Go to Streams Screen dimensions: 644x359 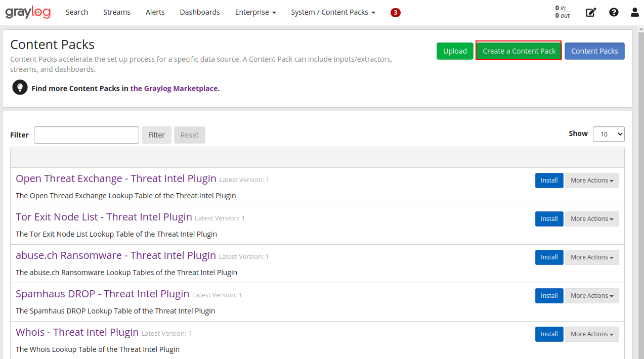(x=117, y=12)
